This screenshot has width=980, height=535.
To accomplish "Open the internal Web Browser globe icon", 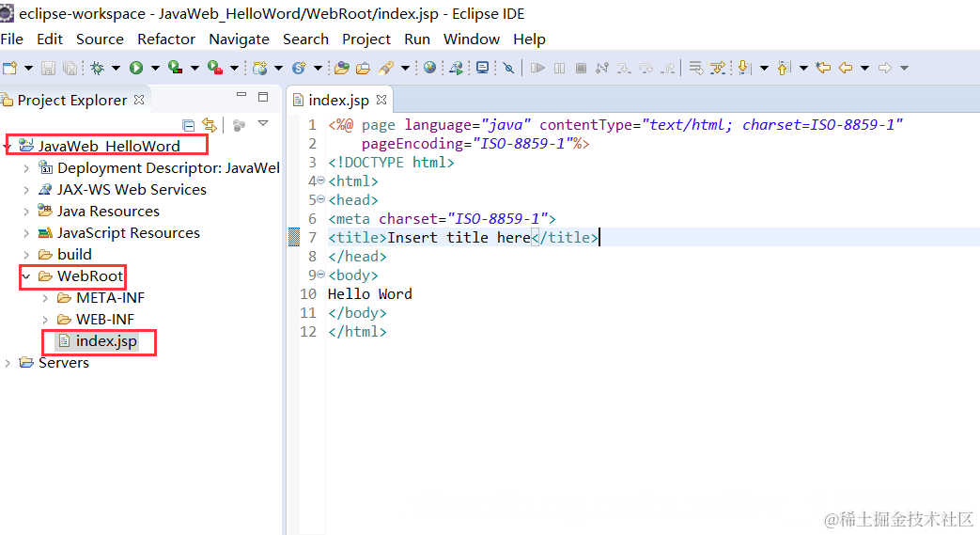I will 429,68.
